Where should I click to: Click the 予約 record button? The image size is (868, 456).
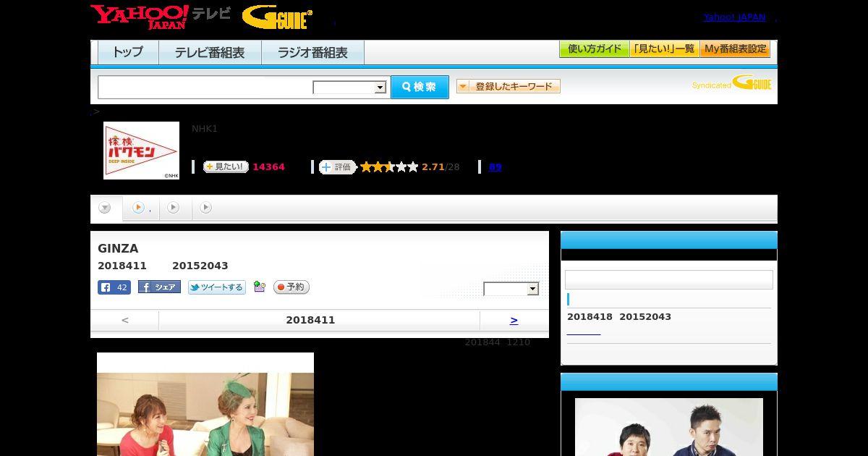point(292,287)
